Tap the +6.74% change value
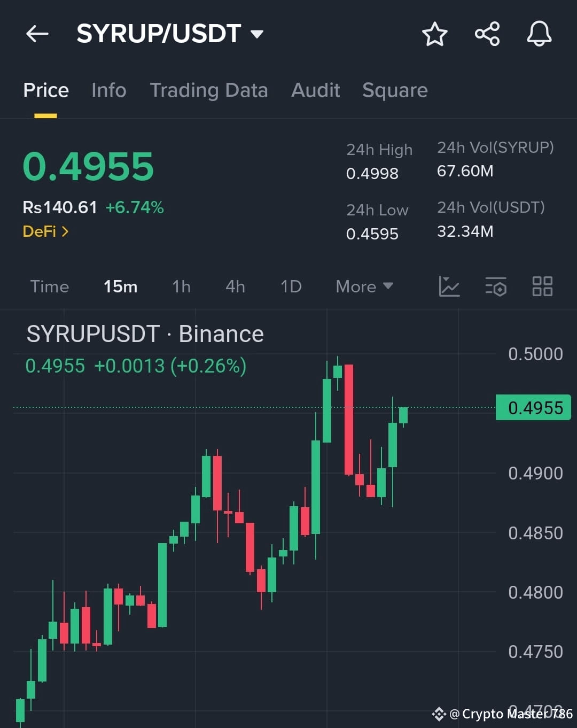 pyautogui.click(x=135, y=207)
